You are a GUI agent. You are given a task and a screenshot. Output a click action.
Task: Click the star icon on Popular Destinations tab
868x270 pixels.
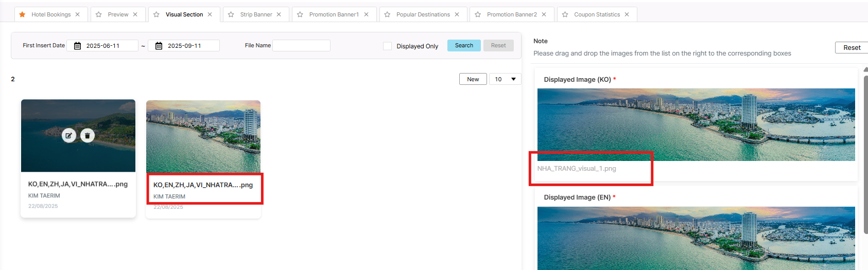[x=387, y=14]
